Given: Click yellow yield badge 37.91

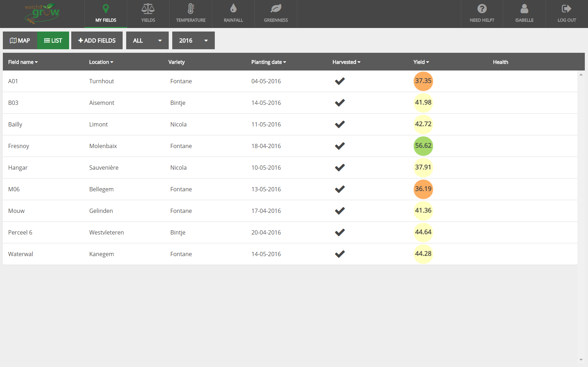Looking at the screenshot, I should [x=423, y=168].
